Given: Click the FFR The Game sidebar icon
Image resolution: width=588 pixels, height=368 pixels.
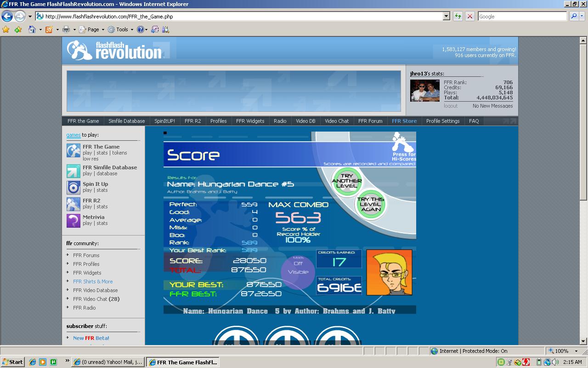Looking at the screenshot, I should click(x=73, y=150).
